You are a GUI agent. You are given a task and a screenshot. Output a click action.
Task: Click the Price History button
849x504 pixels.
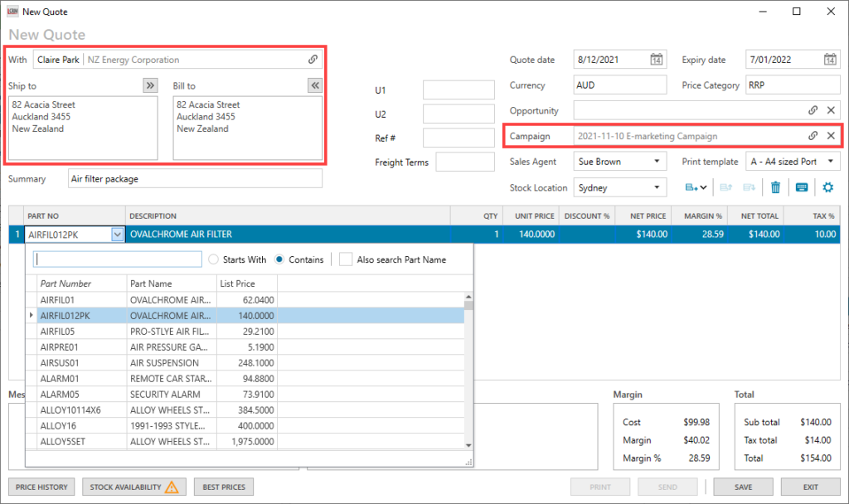[41, 487]
